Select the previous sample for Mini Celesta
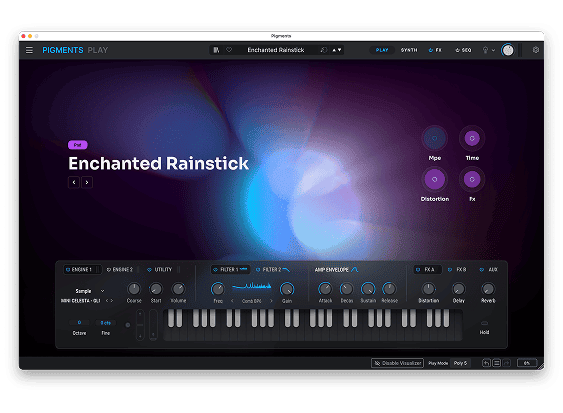This screenshot has height=413, width=563. pos(107,301)
